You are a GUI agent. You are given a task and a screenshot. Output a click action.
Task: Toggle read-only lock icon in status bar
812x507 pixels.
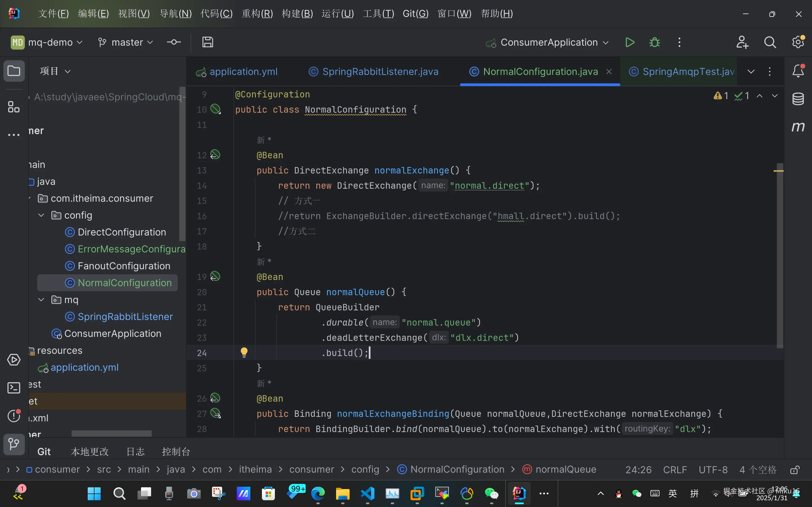tap(795, 470)
